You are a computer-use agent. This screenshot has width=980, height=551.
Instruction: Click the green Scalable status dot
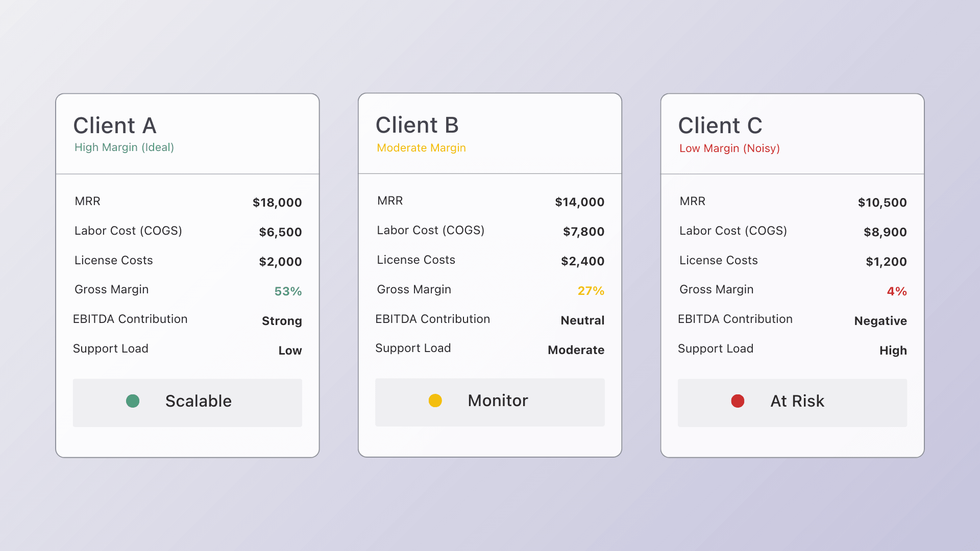[133, 401]
